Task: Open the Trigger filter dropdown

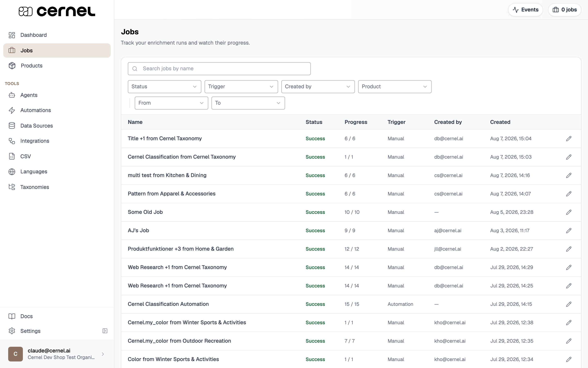Action: click(x=241, y=87)
